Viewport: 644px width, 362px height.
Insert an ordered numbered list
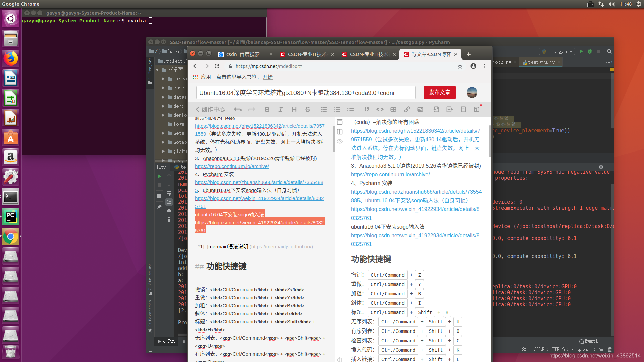pos(337,109)
